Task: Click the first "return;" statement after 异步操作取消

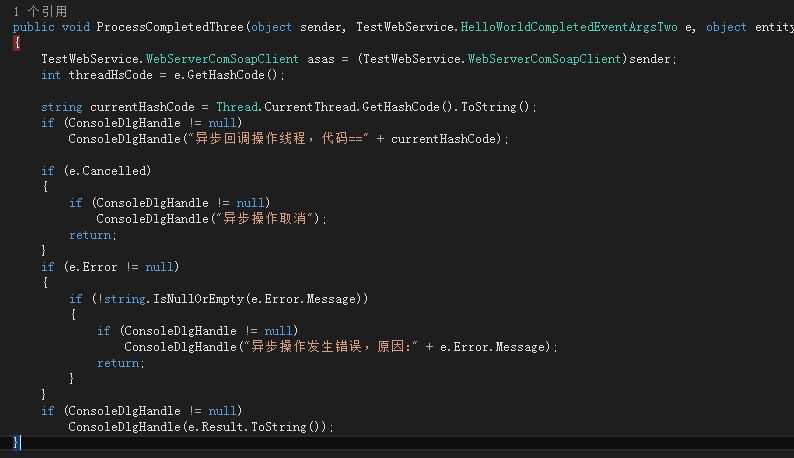Action: tap(93, 235)
